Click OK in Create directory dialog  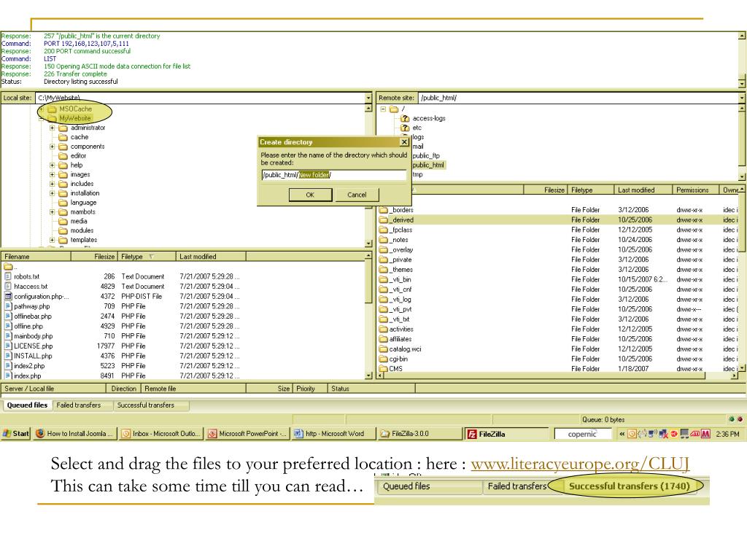(310, 195)
